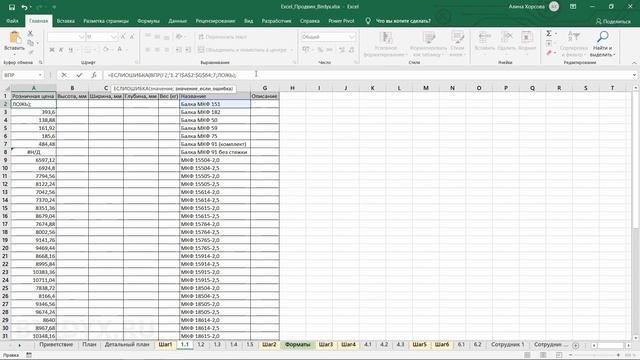This screenshot has width=640, height=360.
Task: Switch to the Формулы ribbon tab
Action: point(148,21)
